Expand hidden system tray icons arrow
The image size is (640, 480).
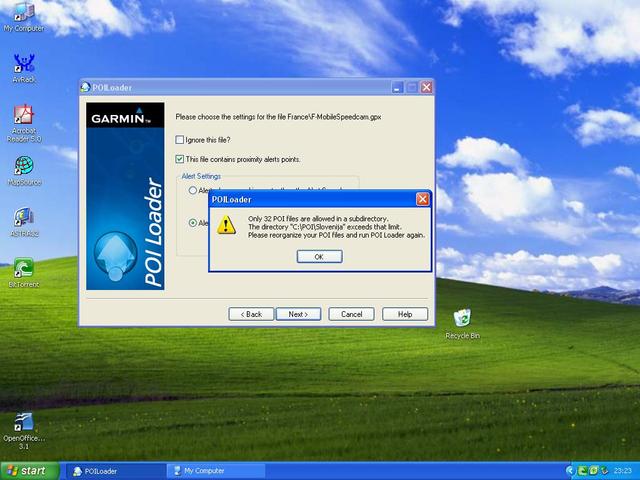[570, 471]
